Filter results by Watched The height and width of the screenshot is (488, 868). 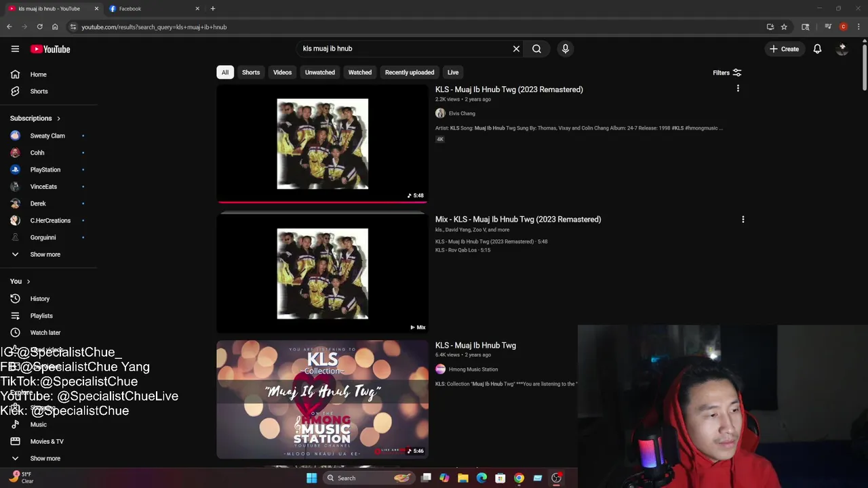pos(360,73)
